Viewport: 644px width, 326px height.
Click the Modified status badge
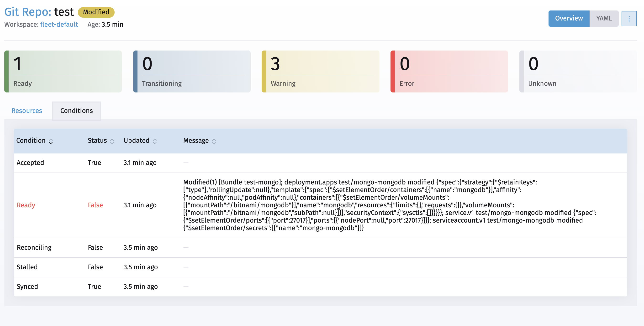96,12
